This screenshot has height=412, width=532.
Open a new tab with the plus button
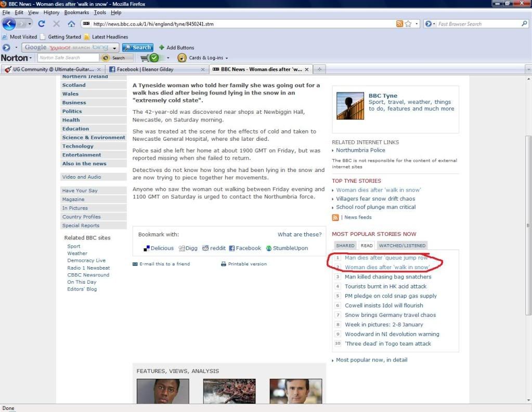319,69
